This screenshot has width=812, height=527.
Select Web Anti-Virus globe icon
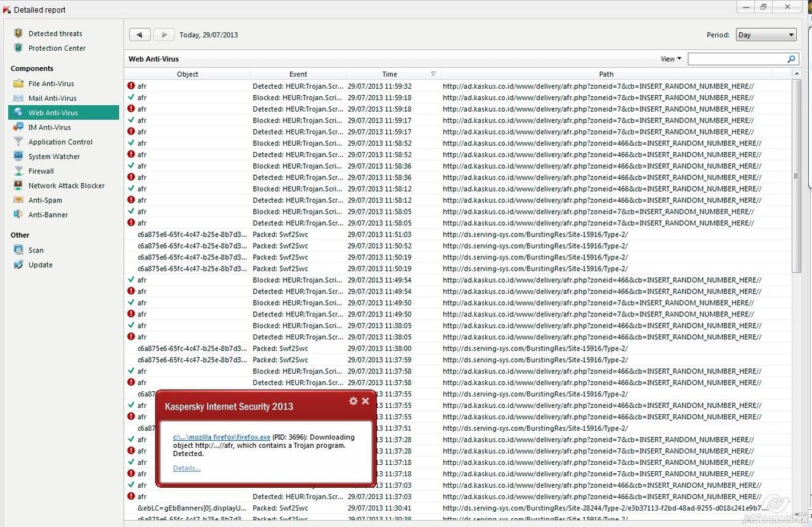[18, 113]
